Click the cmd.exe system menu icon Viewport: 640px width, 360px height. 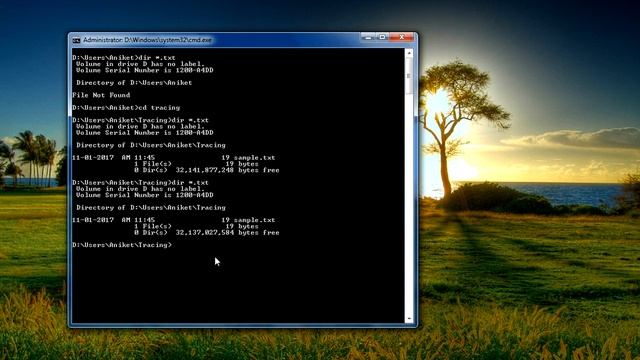tap(76, 40)
